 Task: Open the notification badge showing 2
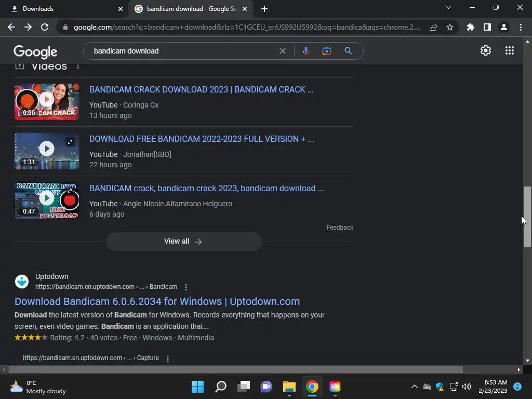[517, 387]
